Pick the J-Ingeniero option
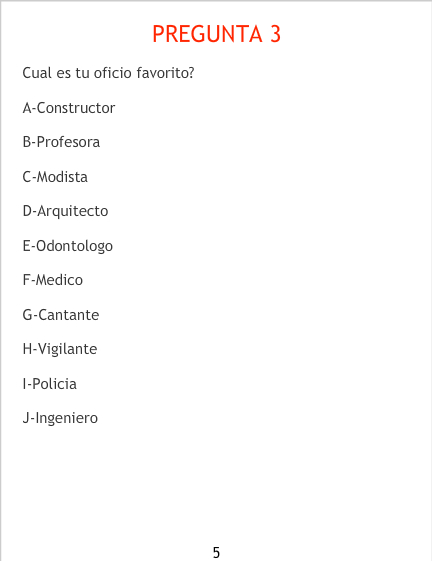432x561 pixels. 60,418
